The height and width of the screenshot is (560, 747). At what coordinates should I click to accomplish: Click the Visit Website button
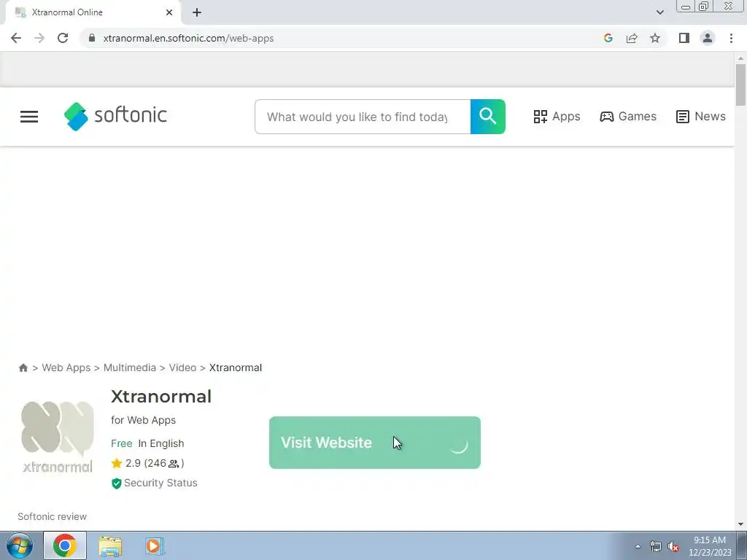pyautogui.click(x=375, y=443)
